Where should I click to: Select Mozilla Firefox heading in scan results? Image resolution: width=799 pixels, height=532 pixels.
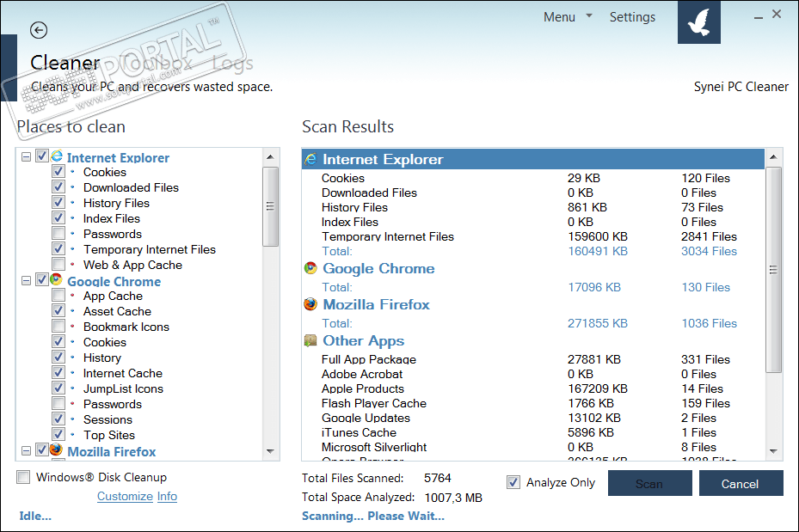(x=376, y=304)
